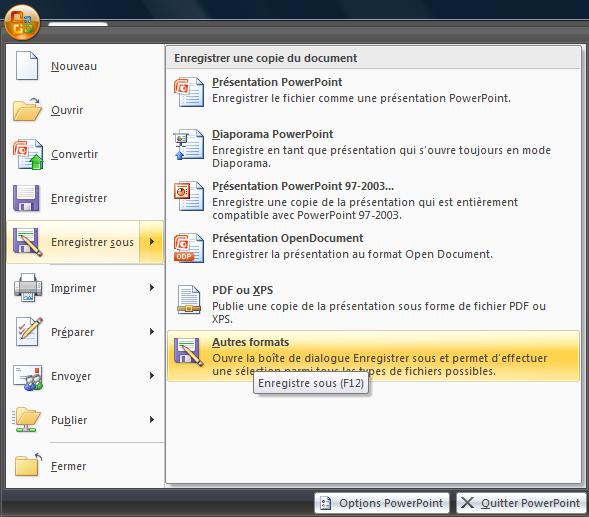589x517 pixels.
Task: Click the PDF ou XPS document icon
Action: [189, 300]
